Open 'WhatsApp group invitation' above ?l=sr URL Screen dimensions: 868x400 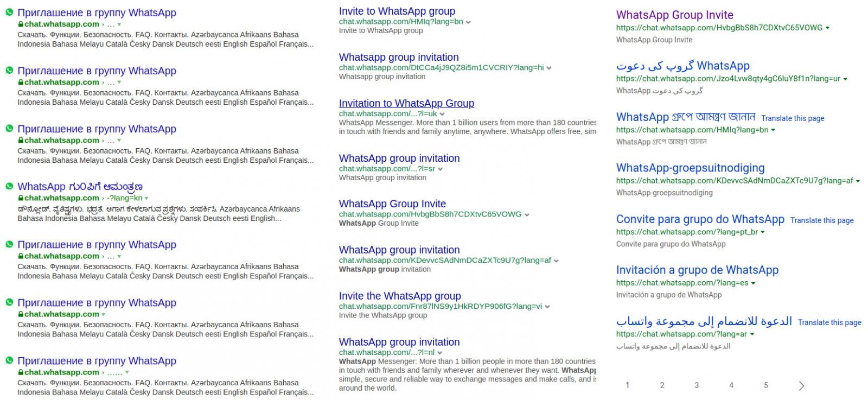pyautogui.click(x=399, y=158)
